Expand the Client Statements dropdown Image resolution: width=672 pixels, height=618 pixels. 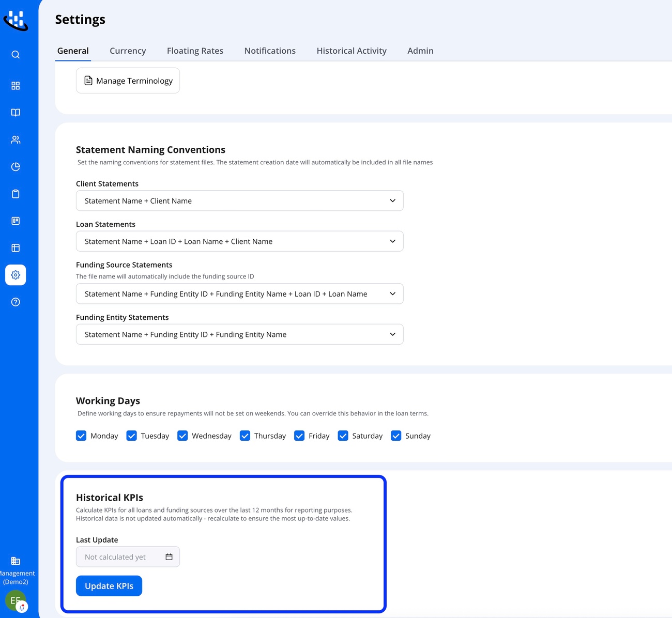click(x=239, y=201)
